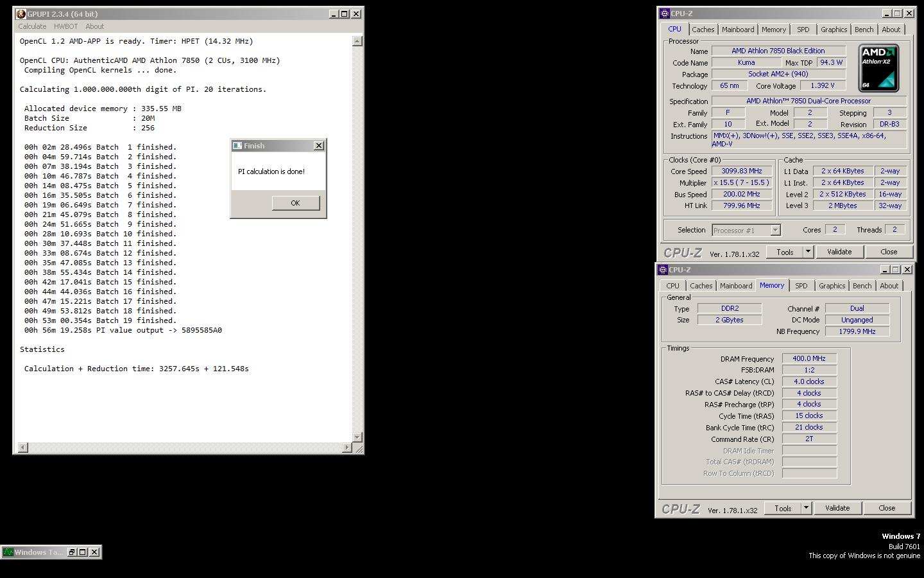This screenshot has height=578, width=924.
Task: Expand the Processor #1 selection dropdown
Action: [775, 230]
